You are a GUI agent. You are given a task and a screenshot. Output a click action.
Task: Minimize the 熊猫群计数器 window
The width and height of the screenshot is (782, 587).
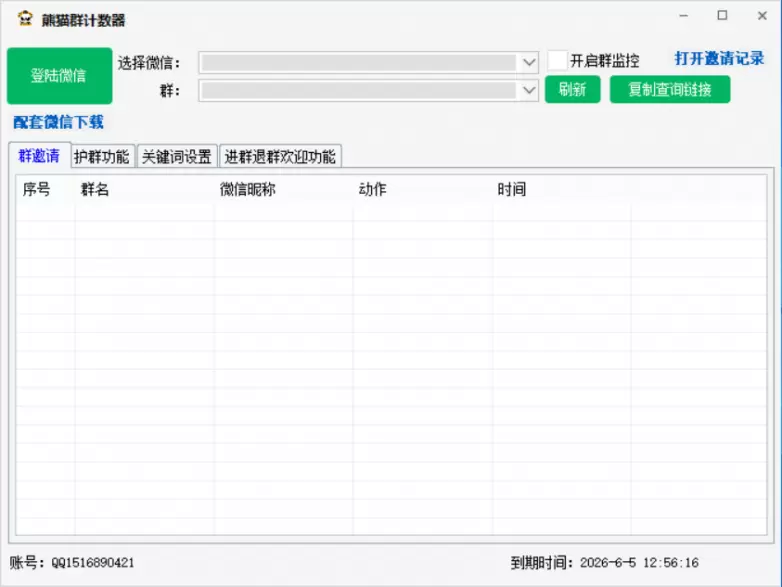(684, 17)
